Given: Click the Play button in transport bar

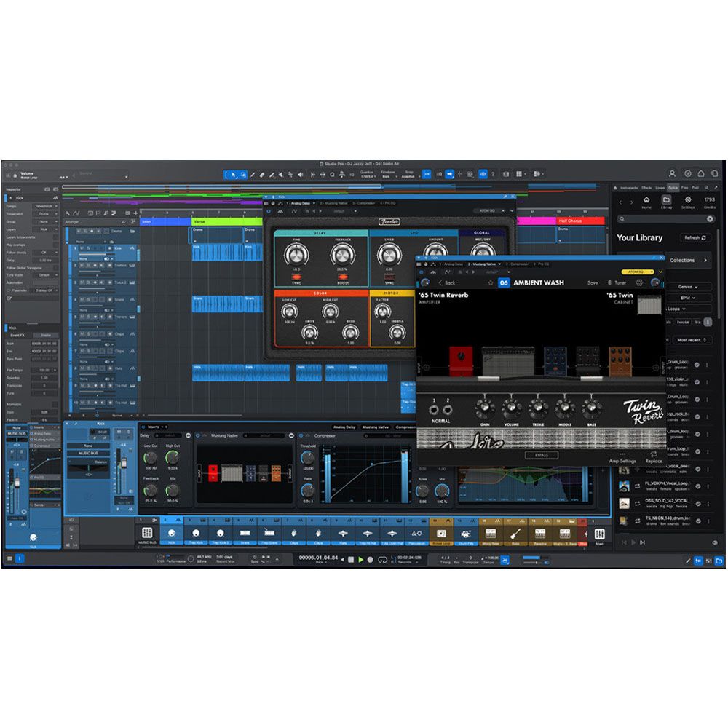Looking at the screenshot, I should 360,559.
